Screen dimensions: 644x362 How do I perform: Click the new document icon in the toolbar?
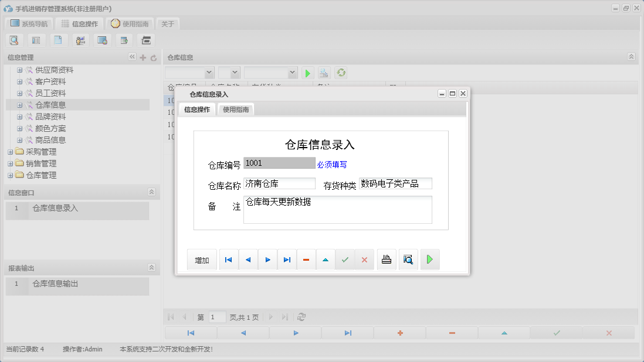click(x=57, y=40)
